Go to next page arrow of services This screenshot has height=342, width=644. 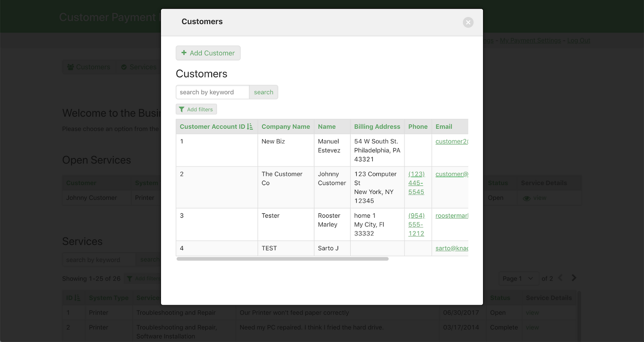(x=574, y=278)
